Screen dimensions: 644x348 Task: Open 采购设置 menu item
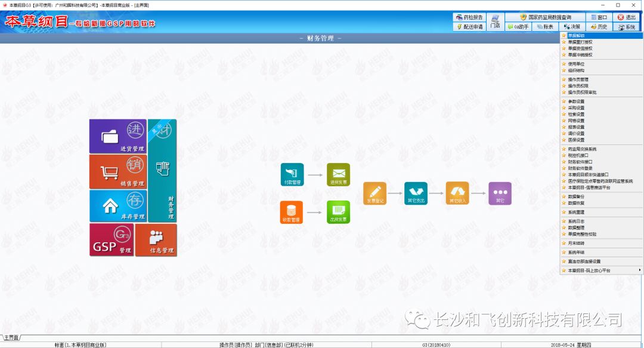[601, 108]
